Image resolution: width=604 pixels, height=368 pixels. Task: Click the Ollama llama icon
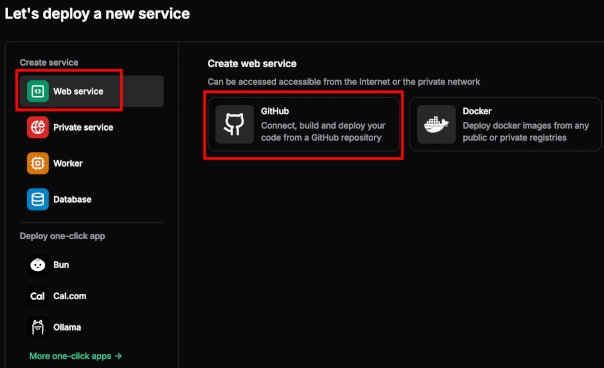tap(38, 327)
